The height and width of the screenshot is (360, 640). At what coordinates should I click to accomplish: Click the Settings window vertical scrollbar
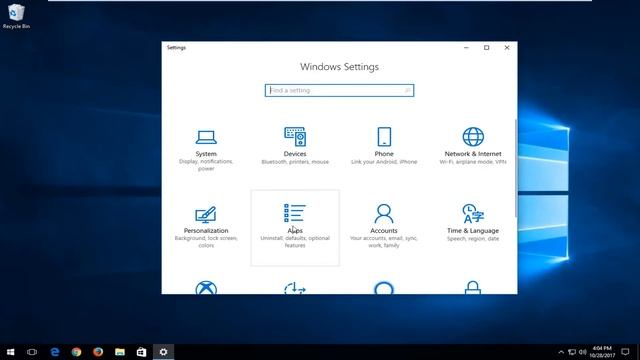pos(516,168)
